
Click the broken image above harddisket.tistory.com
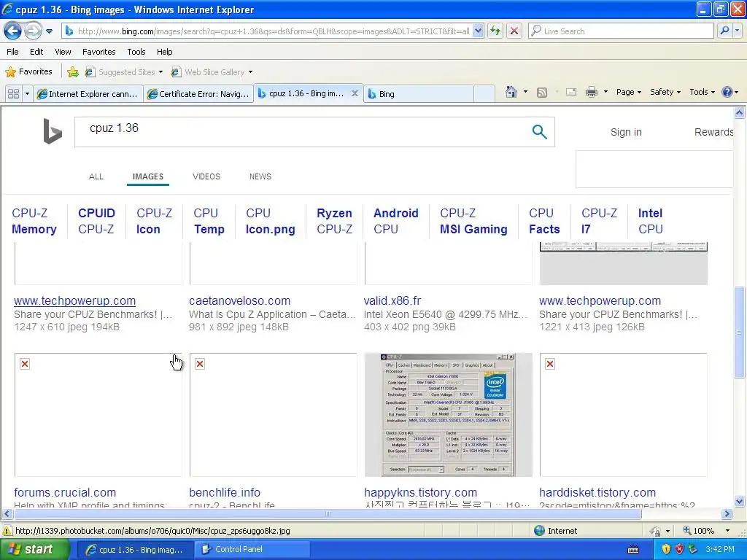coord(623,415)
